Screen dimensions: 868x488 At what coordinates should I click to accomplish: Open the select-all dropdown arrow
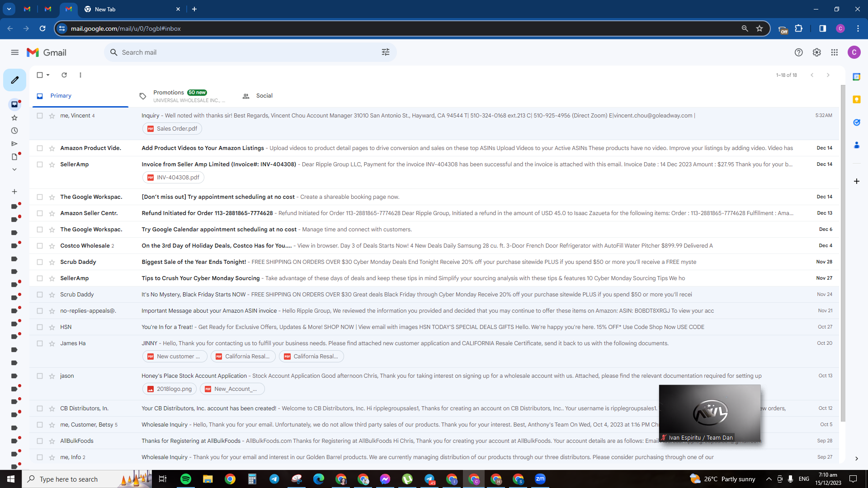point(48,75)
